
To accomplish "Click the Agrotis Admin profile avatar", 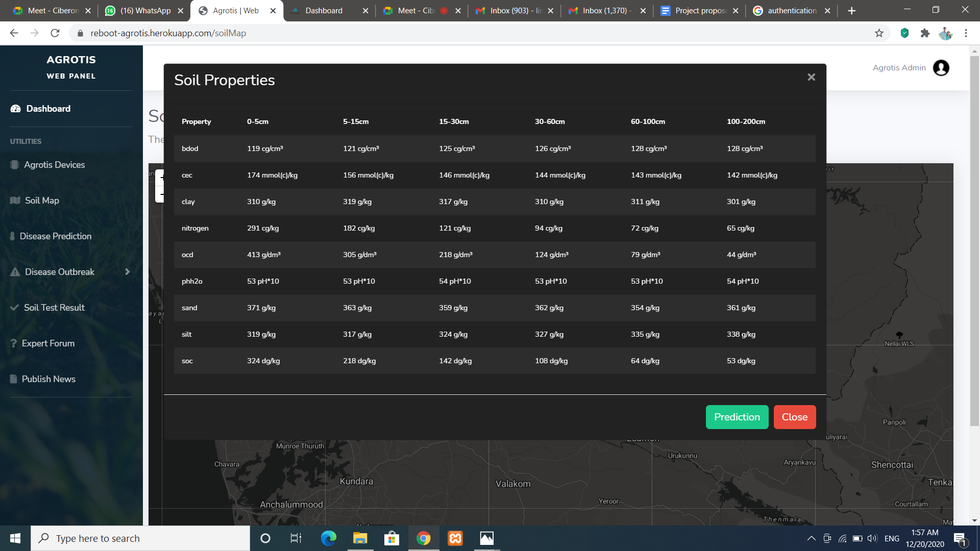I will pyautogui.click(x=941, y=68).
